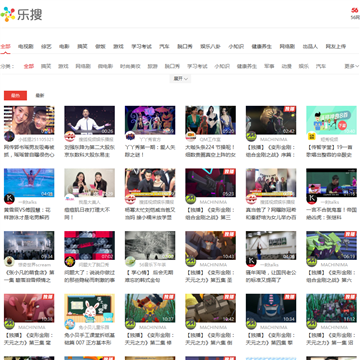Open 问题大了 video title link
This screenshot has height=360, width=360.
click(89, 276)
